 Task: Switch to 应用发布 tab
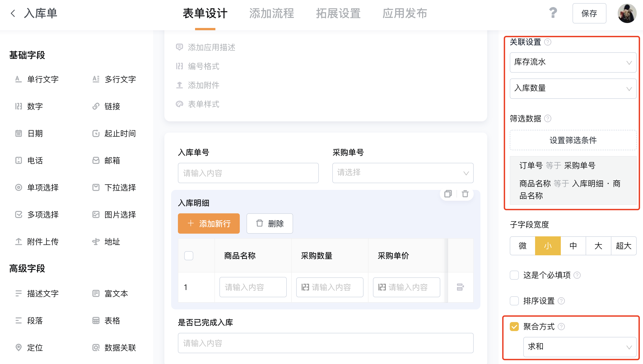pos(405,13)
